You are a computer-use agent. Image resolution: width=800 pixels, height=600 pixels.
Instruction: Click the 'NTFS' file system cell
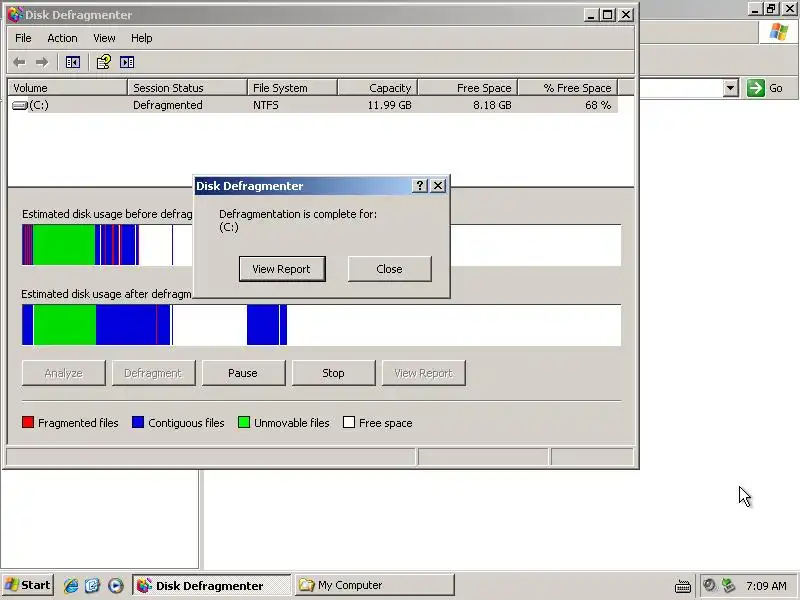click(x=266, y=105)
